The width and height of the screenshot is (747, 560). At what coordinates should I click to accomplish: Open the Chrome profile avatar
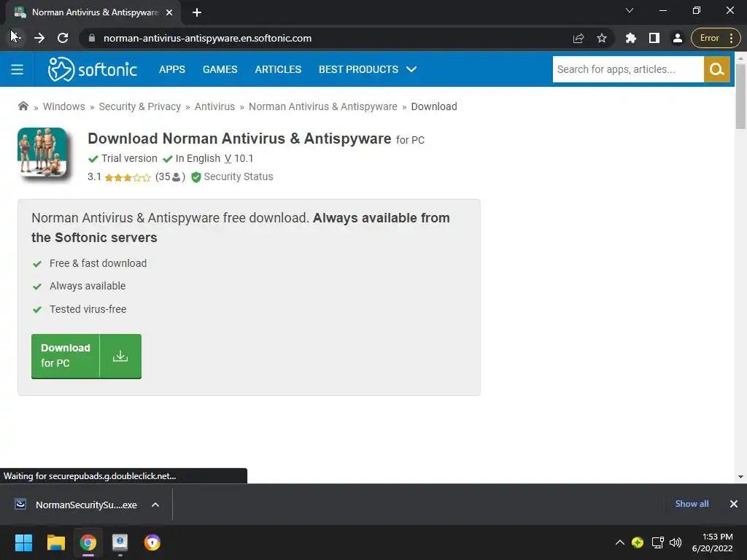coord(678,38)
